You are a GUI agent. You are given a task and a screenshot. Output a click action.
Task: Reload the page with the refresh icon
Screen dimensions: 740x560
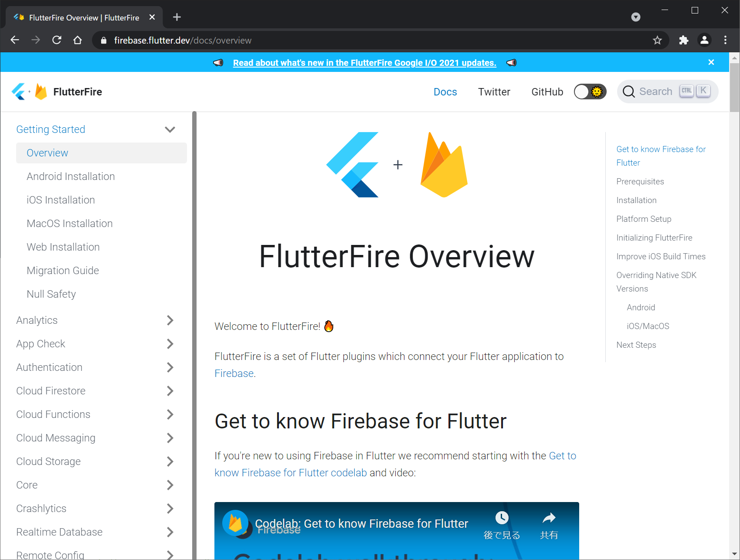point(57,40)
